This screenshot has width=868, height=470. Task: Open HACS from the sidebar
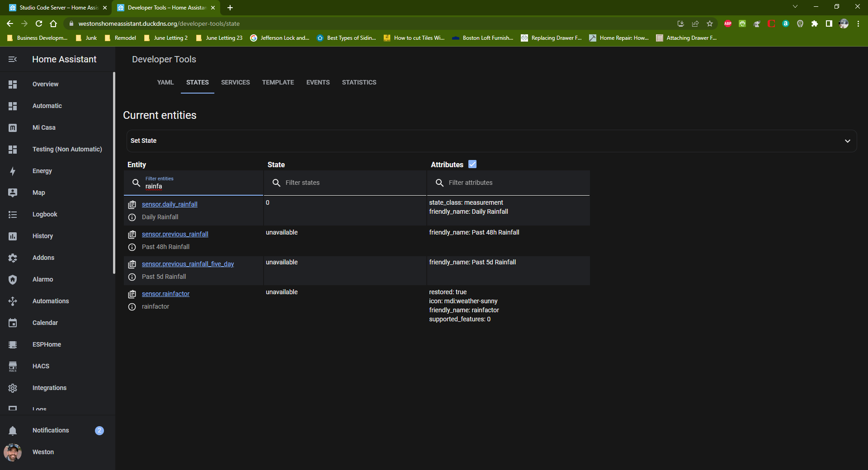(x=41, y=366)
